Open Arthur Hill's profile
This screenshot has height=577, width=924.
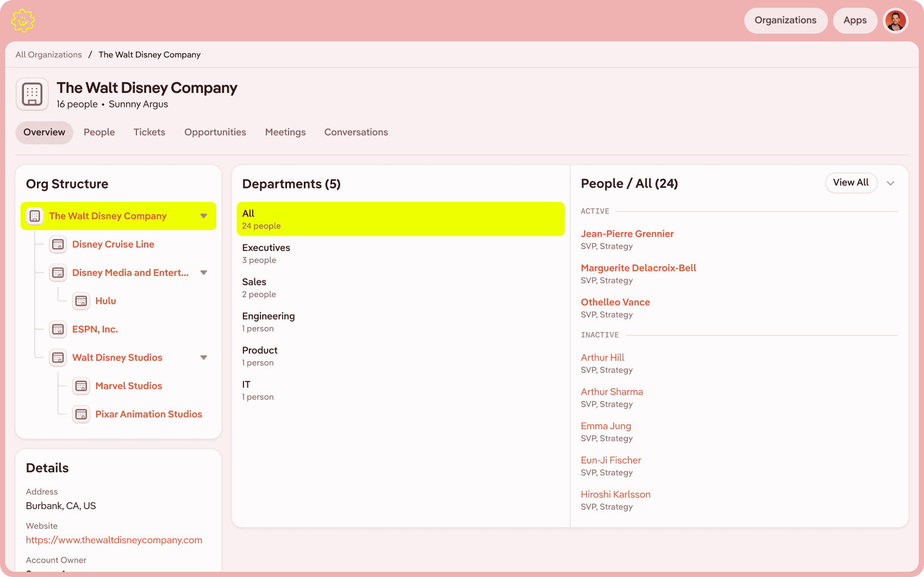point(603,358)
